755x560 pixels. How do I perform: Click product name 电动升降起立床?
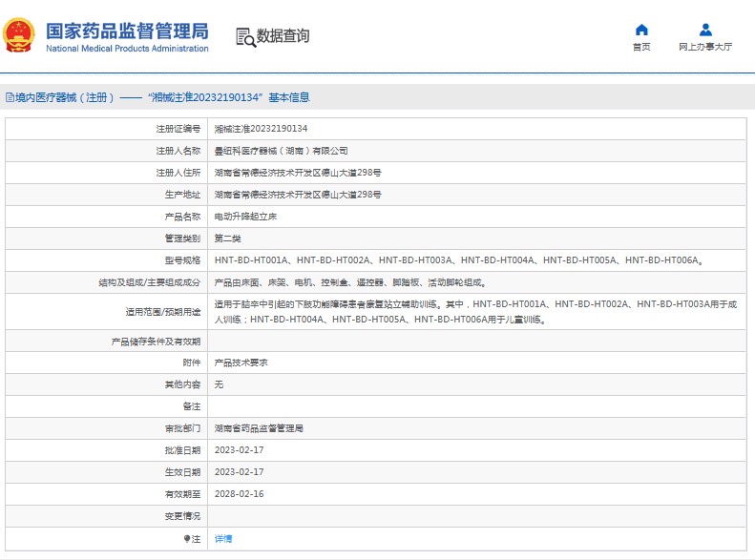coord(245,217)
